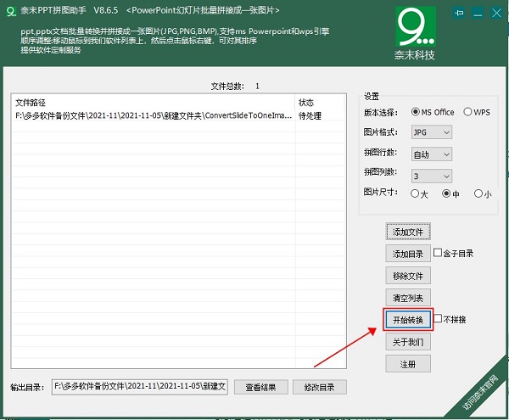Click the 查看结果 button

(261, 387)
